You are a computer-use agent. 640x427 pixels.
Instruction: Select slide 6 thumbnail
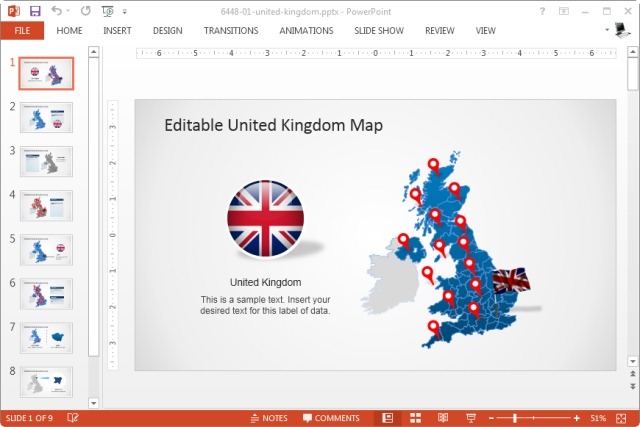pyautogui.click(x=46, y=294)
